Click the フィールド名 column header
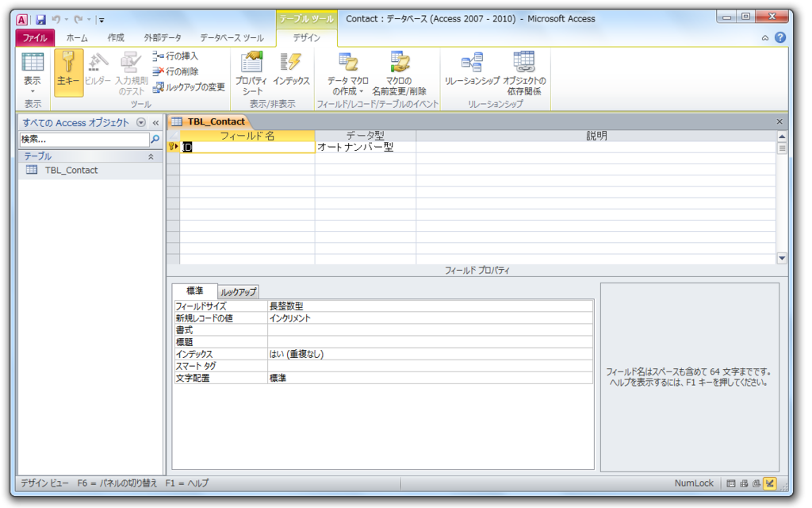The width and height of the screenshot is (812, 508). click(x=247, y=135)
